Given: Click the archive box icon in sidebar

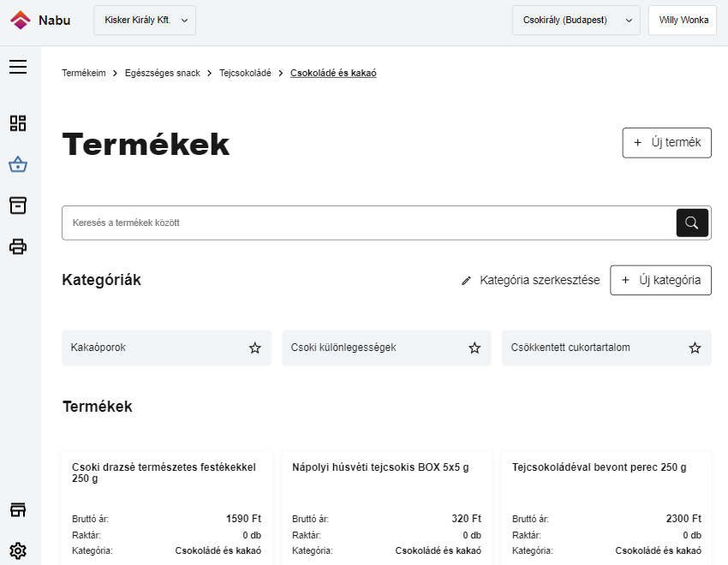Looking at the screenshot, I should pyautogui.click(x=17, y=205).
